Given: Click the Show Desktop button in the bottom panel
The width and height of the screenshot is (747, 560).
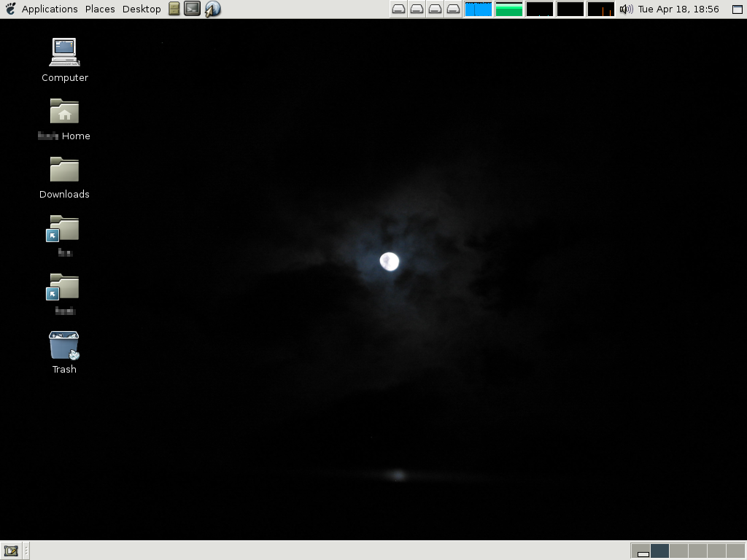Looking at the screenshot, I should pos(10,551).
